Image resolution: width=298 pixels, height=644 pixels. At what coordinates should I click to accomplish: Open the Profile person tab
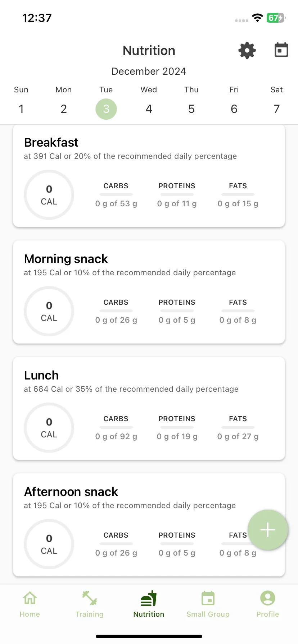pos(268,598)
